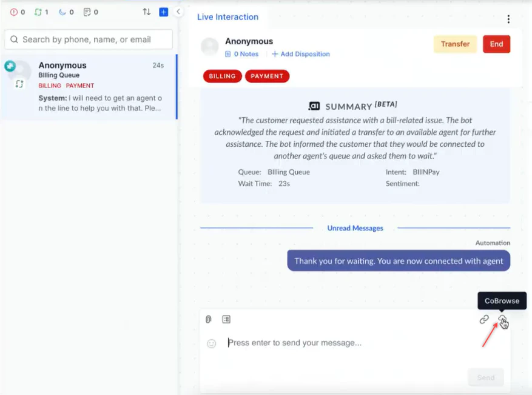
Task: Switch to the Live Interaction tab
Action: point(229,17)
